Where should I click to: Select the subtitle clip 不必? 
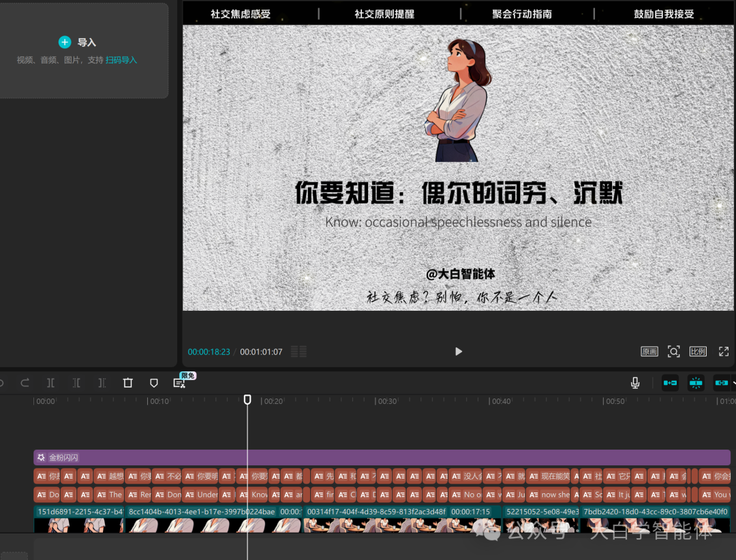(167, 476)
